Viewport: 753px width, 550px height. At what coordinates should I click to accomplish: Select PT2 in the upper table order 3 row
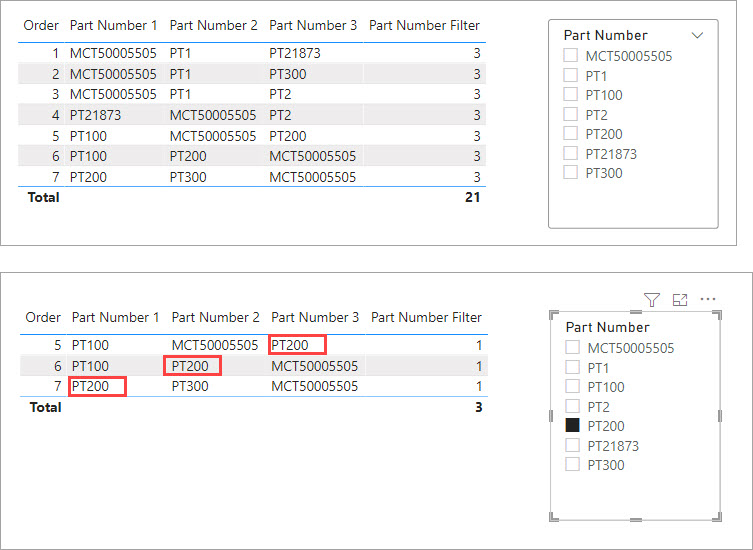pos(280,94)
